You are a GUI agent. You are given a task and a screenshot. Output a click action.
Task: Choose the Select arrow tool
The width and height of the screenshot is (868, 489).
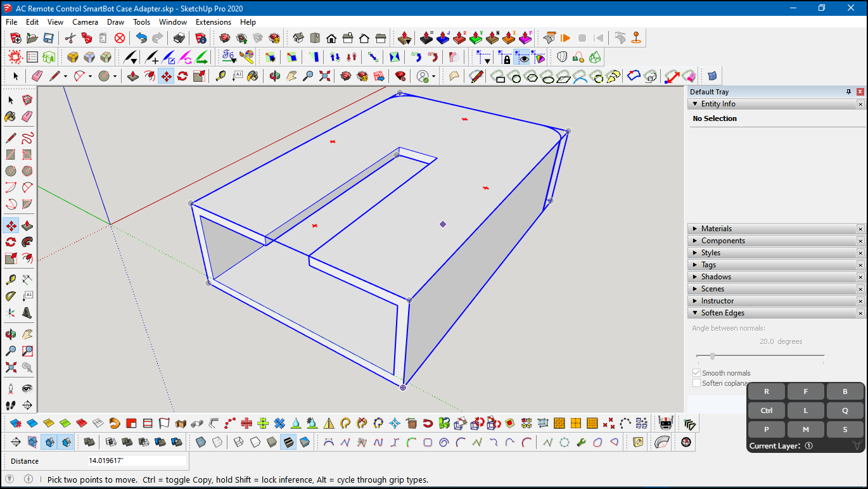point(10,100)
